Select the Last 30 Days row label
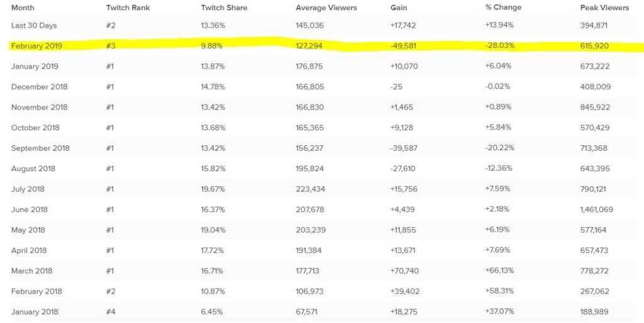This screenshot has width=644, height=323. coord(35,25)
